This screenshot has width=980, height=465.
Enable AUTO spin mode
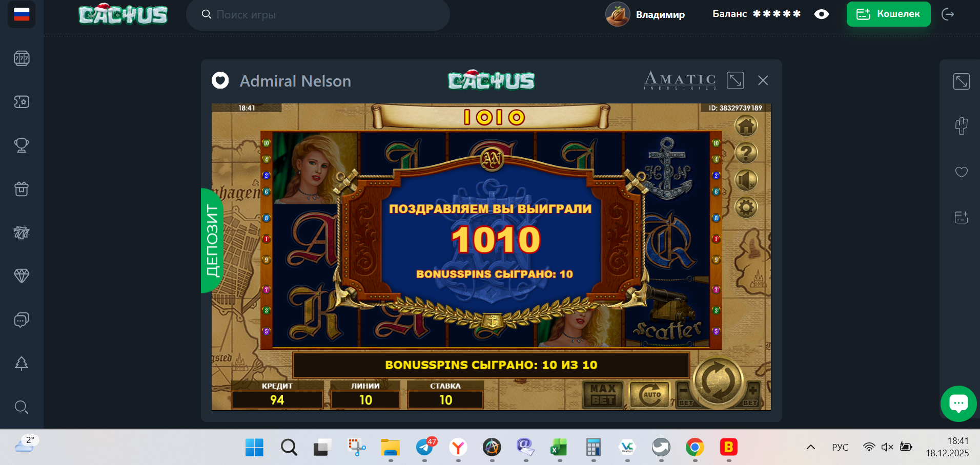[650, 394]
